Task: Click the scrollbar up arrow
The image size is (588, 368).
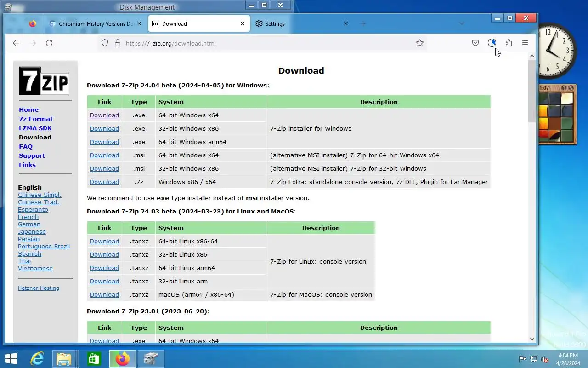Action: click(532, 56)
